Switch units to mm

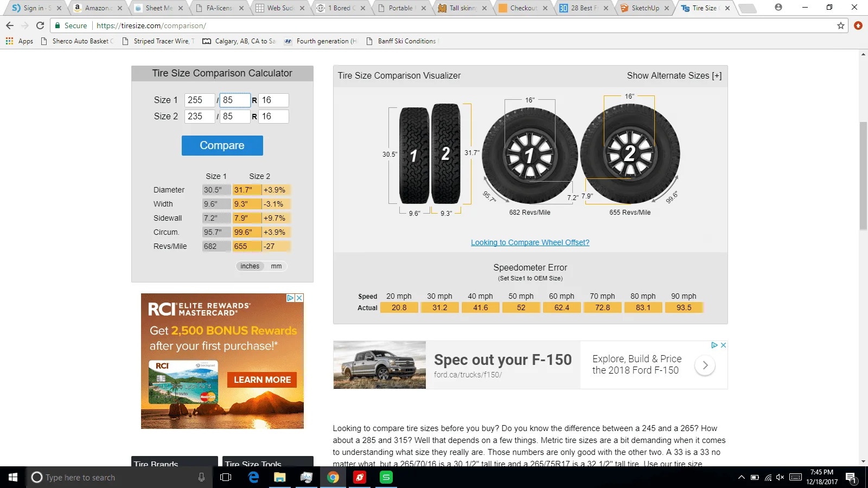pyautogui.click(x=276, y=266)
